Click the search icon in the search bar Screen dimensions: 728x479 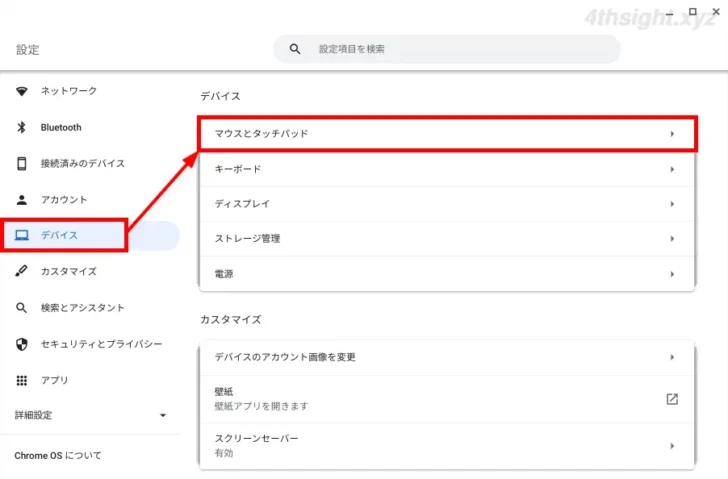pos(295,49)
